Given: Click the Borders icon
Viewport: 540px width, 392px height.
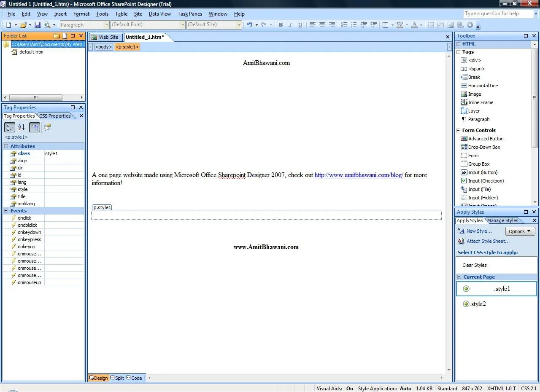Looking at the screenshot, I should point(385,25).
